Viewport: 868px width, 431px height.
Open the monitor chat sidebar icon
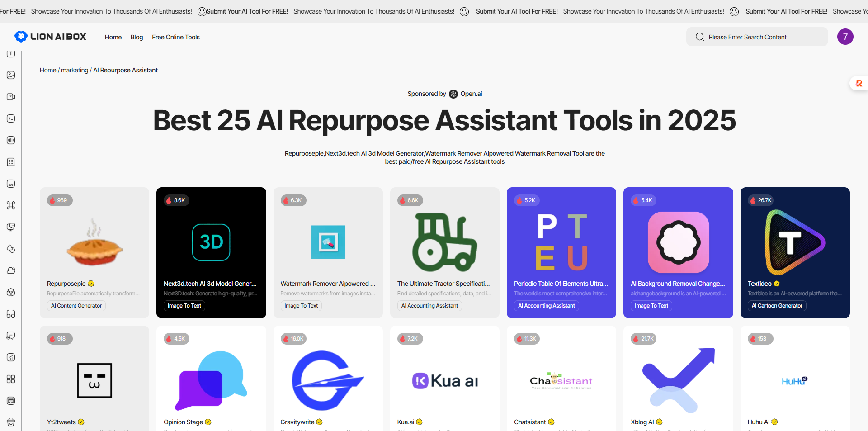(x=11, y=227)
